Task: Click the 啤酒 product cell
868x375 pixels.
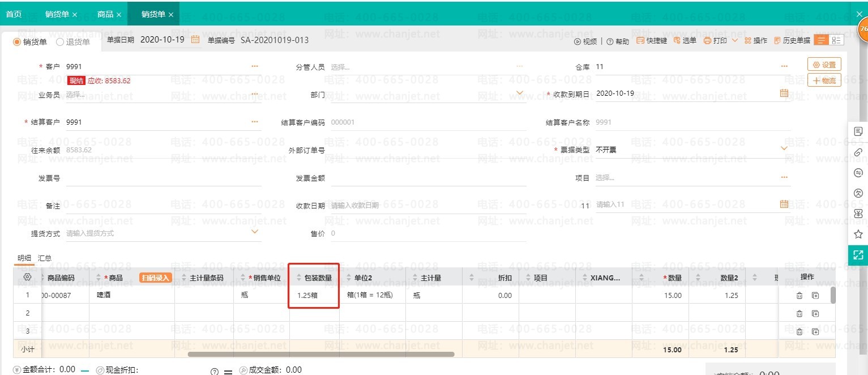Action: (x=131, y=295)
